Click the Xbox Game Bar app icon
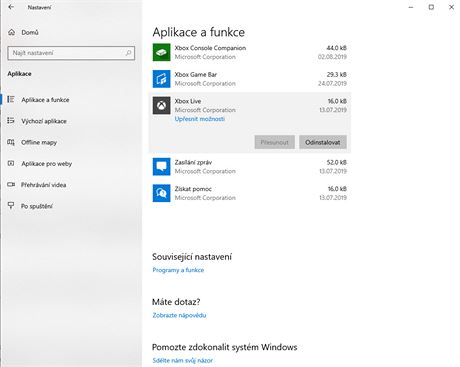 [161, 79]
